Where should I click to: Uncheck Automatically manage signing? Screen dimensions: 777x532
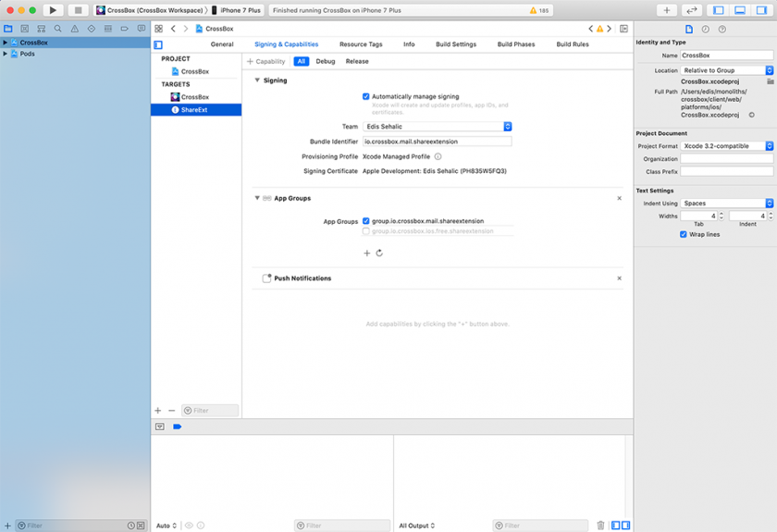[365, 96]
